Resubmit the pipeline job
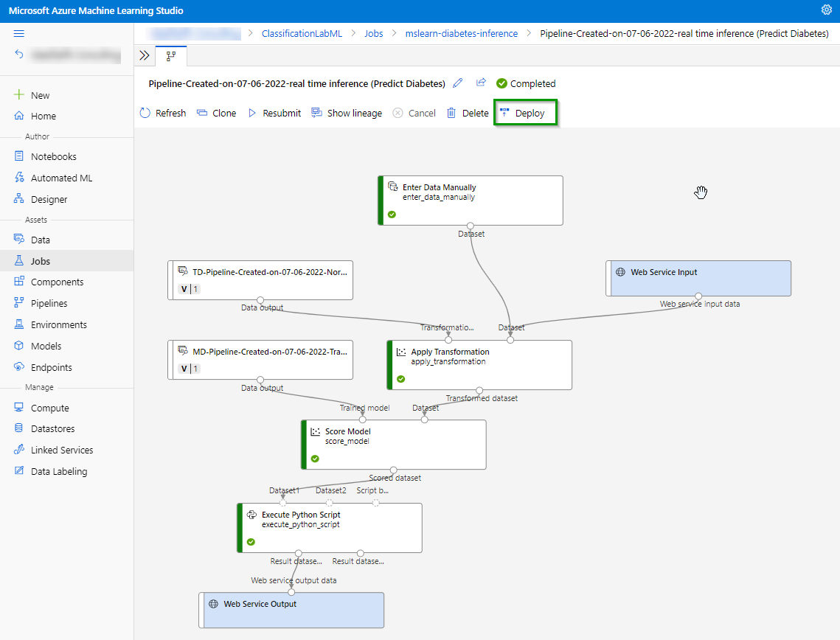This screenshot has width=840, height=640. [x=274, y=113]
